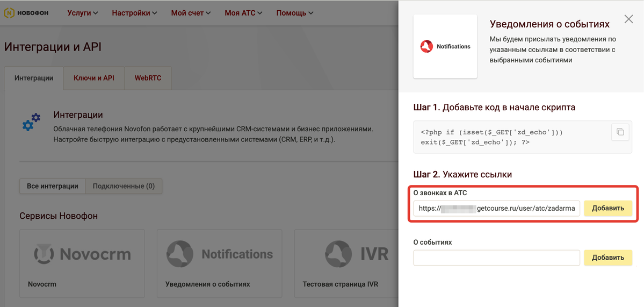The width and height of the screenshot is (644, 307).
Task: Click the blue gears Интеграции icon
Action: pos(32,122)
